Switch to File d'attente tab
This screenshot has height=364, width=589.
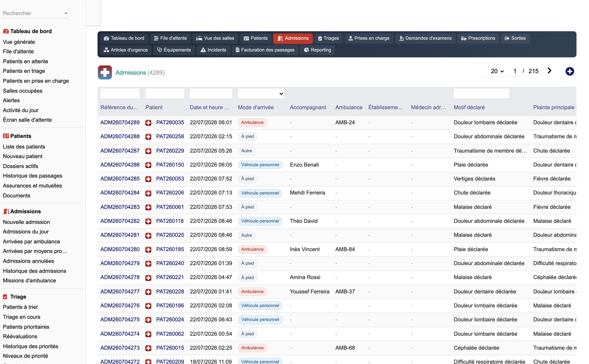tap(170, 38)
